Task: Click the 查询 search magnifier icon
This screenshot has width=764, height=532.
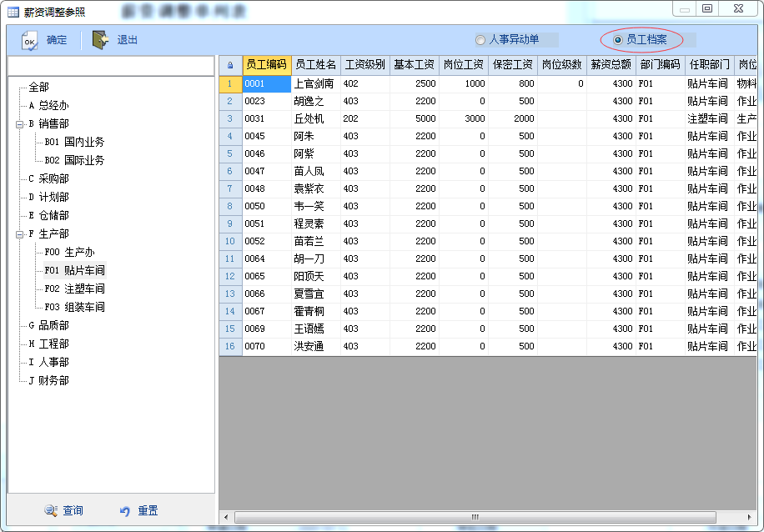Action: [x=50, y=510]
